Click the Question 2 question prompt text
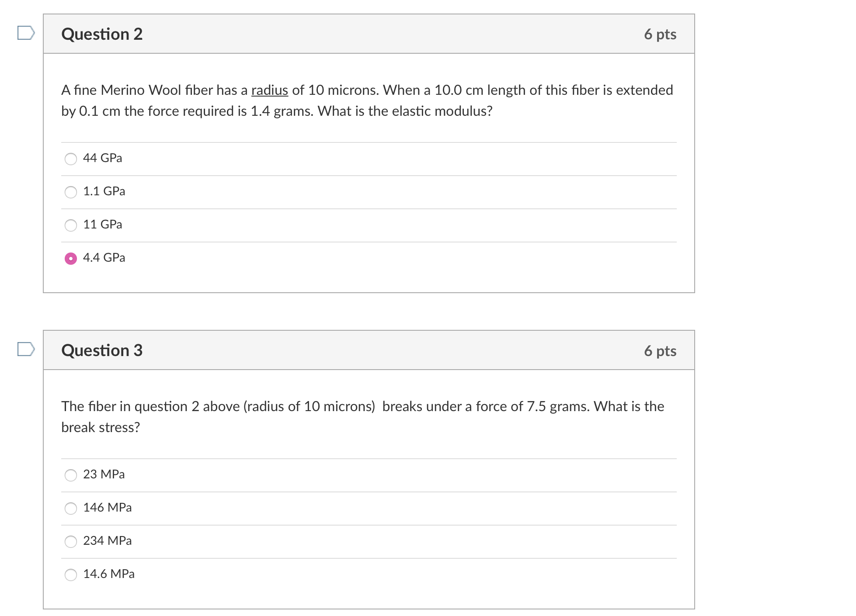 pos(367,100)
